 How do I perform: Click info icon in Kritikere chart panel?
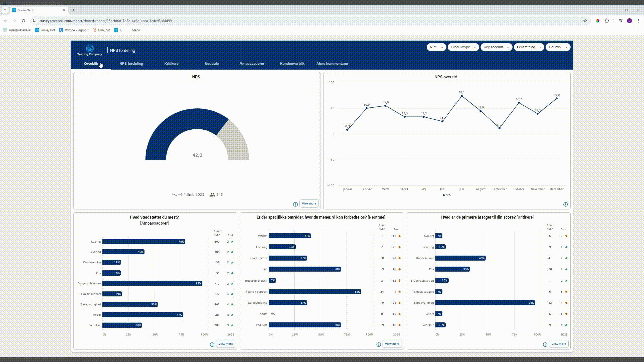pyautogui.click(x=545, y=345)
